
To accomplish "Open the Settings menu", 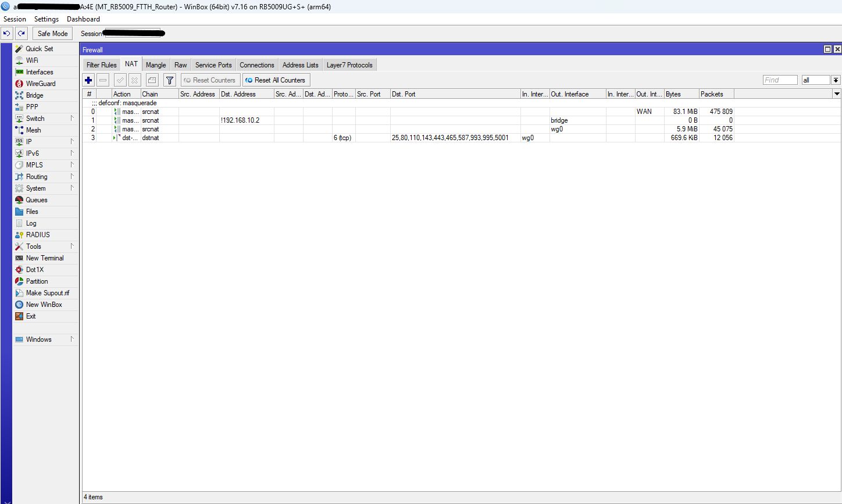I will (47, 19).
